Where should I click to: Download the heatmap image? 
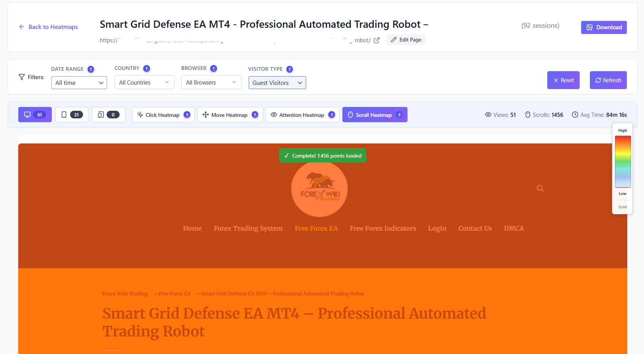pos(604,27)
